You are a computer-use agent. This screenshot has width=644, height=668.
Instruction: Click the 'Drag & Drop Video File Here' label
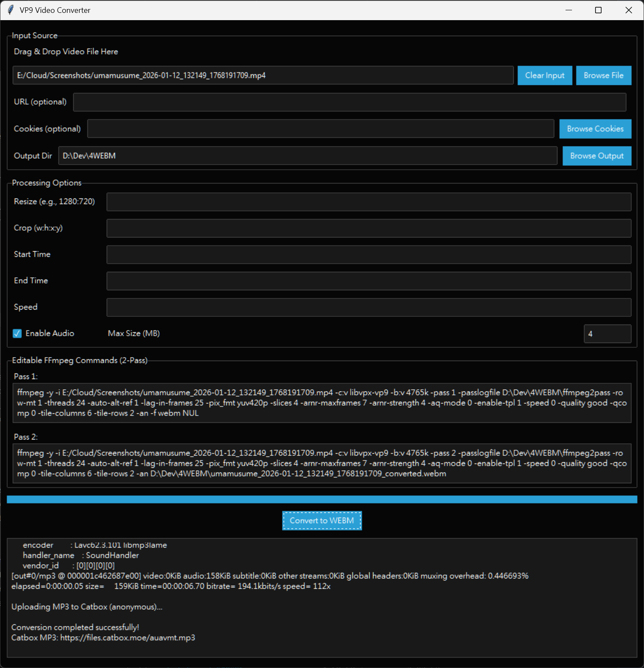tap(66, 51)
